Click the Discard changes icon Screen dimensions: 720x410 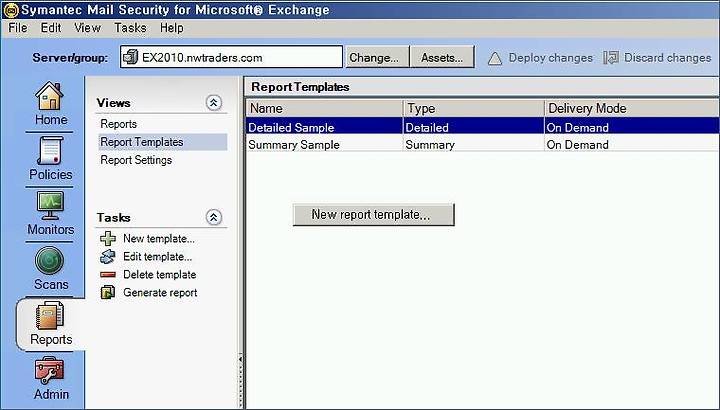coord(611,58)
